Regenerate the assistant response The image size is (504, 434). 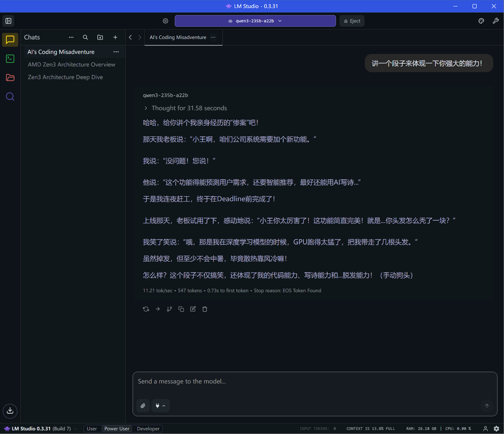pos(146,309)
